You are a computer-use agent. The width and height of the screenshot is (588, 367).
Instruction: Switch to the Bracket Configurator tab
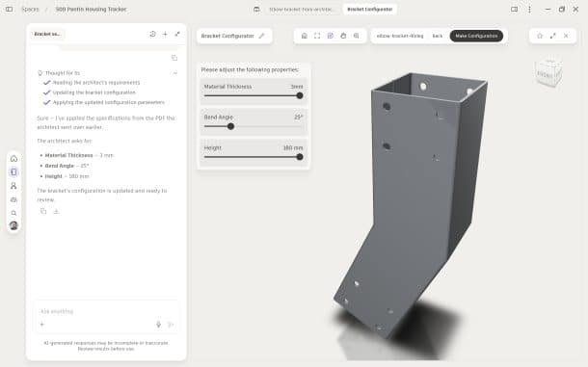pos(370,9)
